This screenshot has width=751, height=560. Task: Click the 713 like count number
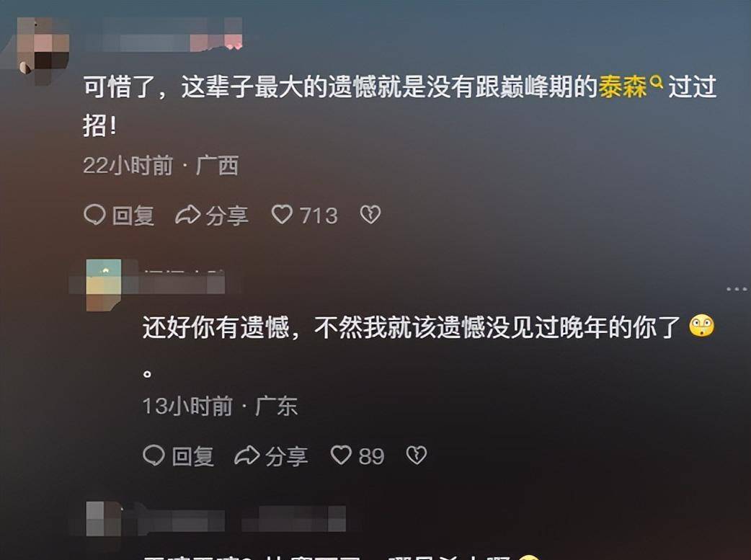coord(319,215)
